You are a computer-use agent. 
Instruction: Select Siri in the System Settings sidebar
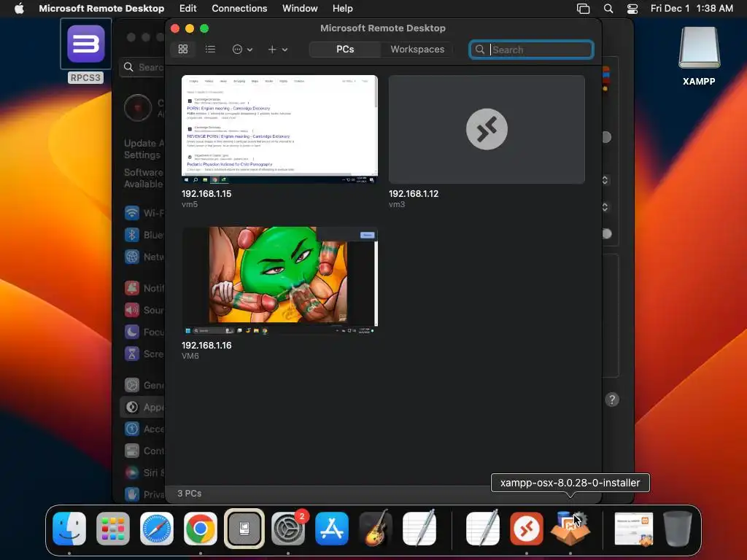(143, 472)
